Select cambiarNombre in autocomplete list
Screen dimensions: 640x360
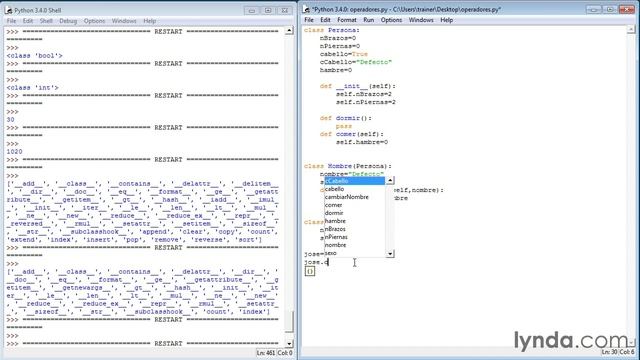click(x=355, y=197)
